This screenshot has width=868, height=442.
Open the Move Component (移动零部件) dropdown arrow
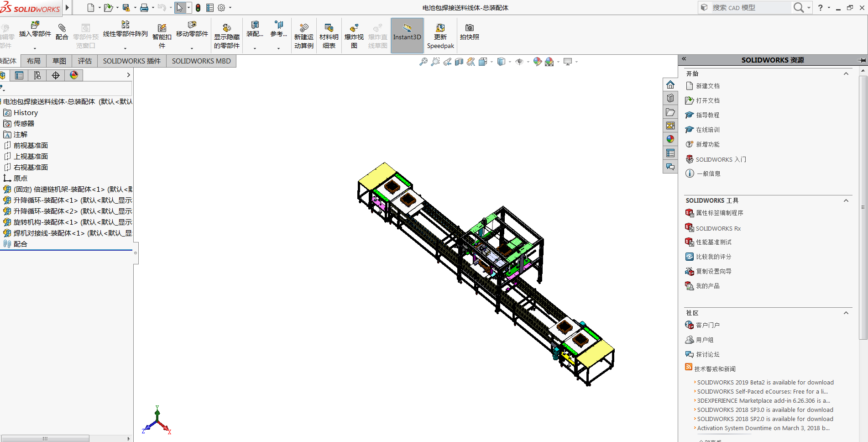(x=192, y=48)
